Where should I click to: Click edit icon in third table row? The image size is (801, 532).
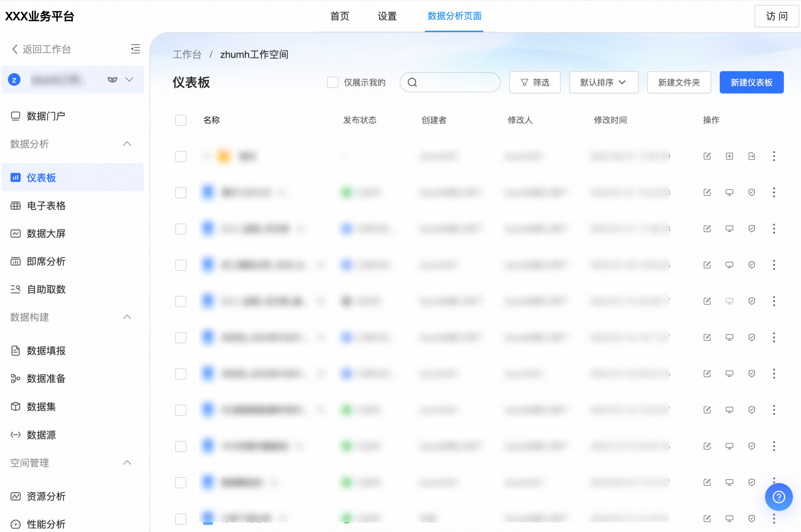(707, 229)
